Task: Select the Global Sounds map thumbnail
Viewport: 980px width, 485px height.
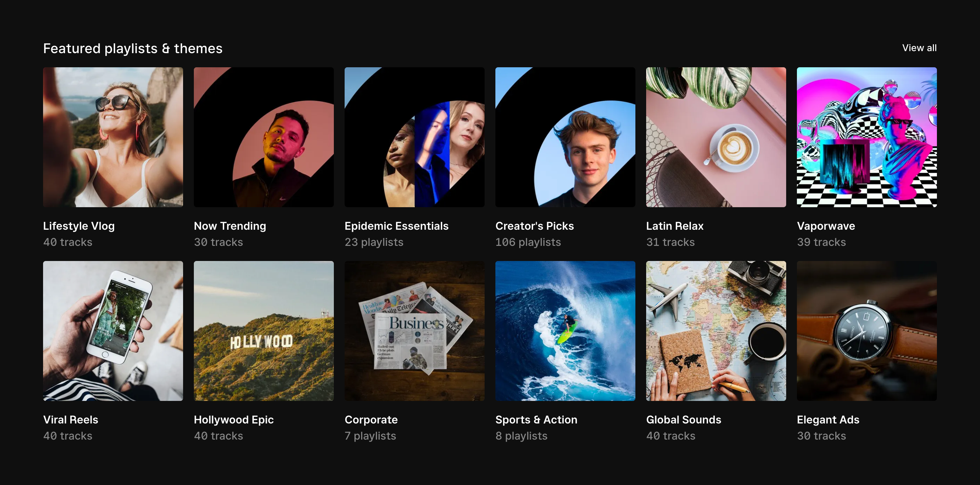Action: [715, 330]
